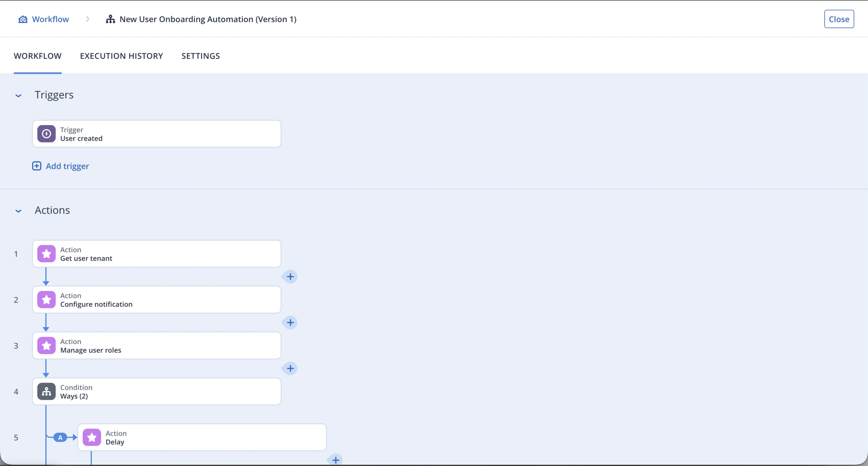Image resolution: width=868 pixels, height=466 pixels.
Task: Click the Add trigger link
Action: tap(67, 166)
